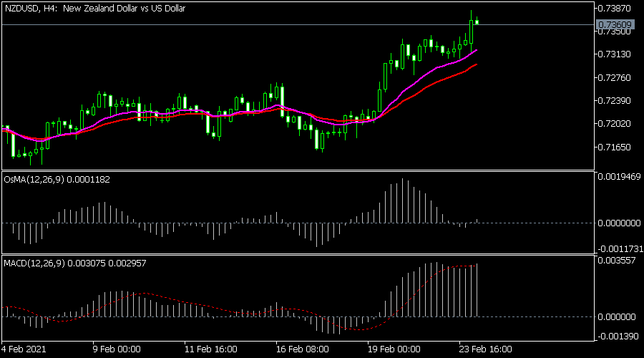Click the latest candlestick on the chart
The width and height of the screenshot is (644, 358).
tap(477, 21)
